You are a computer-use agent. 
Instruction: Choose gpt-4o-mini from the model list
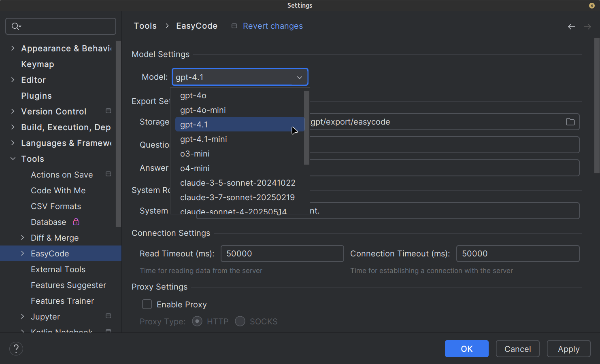(x=203, y=110)
